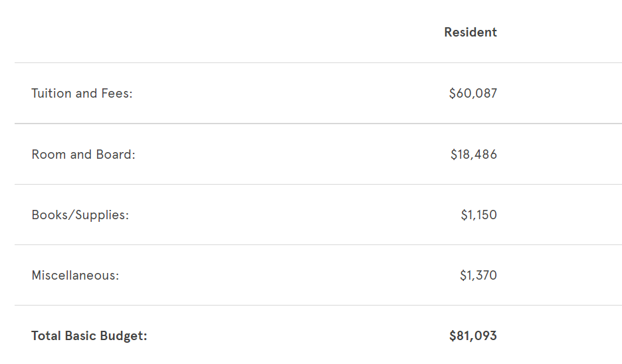Click the word Books in third row
This screenshot has height=364, width=622.
(x=50, y=215)
